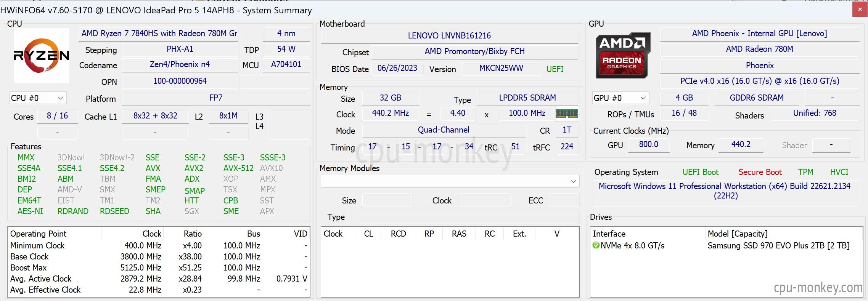Open the CPU #0 selector dropdown
Viewport: 868px width, 301px height.
(x=38, y=98)
